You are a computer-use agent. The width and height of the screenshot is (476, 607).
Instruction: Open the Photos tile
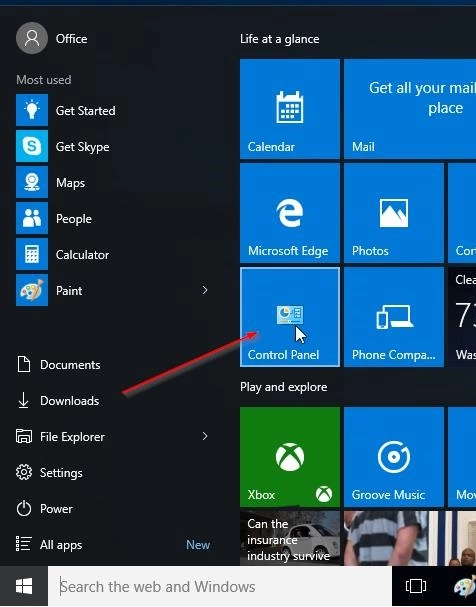click(x=394, y=213)
